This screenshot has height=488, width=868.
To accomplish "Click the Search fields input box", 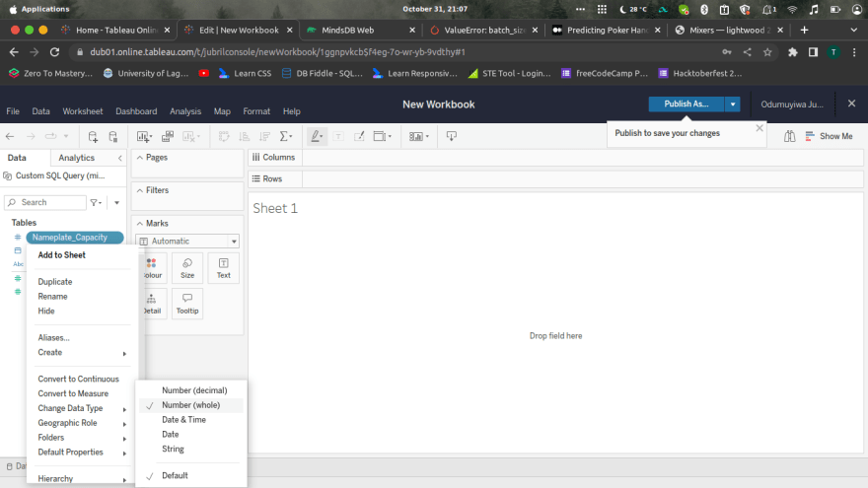I will pos(45,202).
